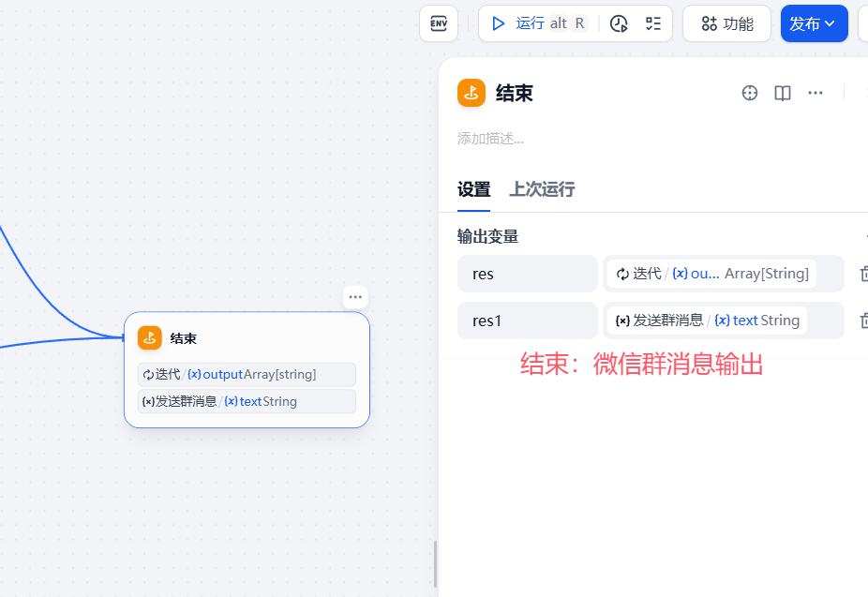
Task: Open the 发布 publish dropdown
Action: [831, 23]
